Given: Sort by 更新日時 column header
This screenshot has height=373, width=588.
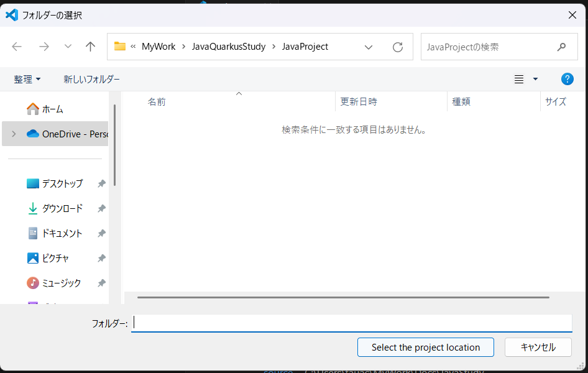Looking at the screenshot, I should click(359, 101).
